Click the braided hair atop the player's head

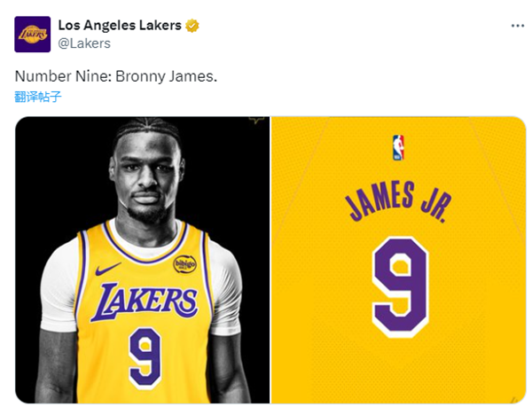[x=146, y=129]
